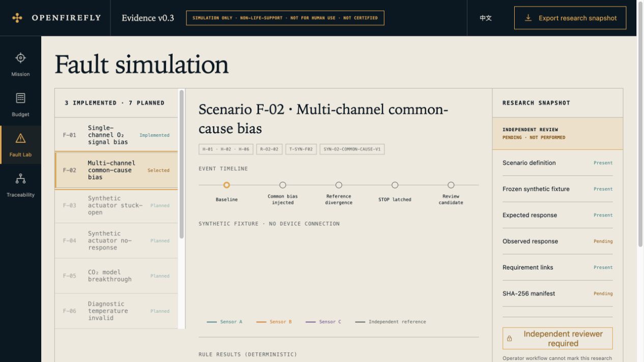Image resolution: width=644 pixels, height=362 pixels.
Task: Jump to Baseline timeline marker
Action: point(227,185)
